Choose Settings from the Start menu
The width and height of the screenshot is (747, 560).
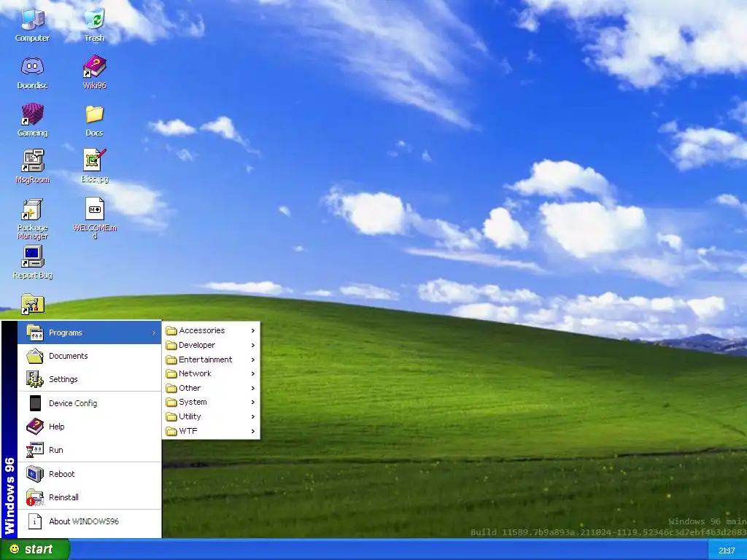tap(90, 379)
